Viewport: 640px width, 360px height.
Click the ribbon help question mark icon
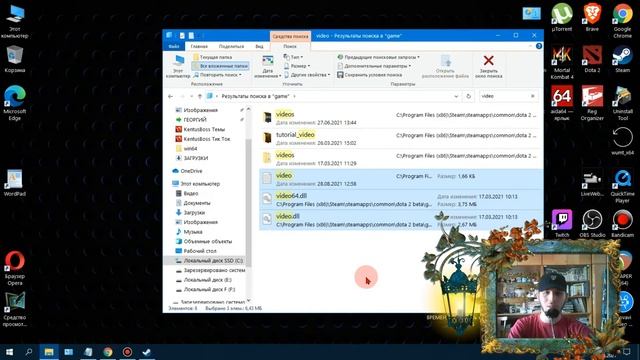coord(539,46)
